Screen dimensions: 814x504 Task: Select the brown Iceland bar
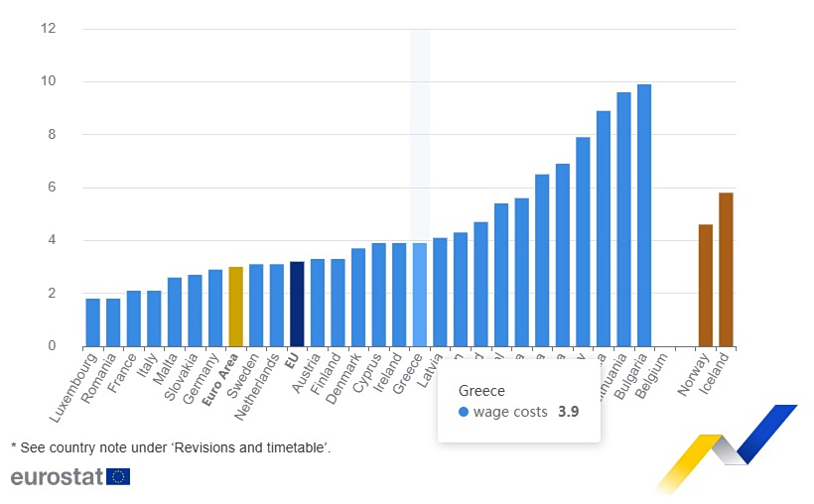click(727, 270)
